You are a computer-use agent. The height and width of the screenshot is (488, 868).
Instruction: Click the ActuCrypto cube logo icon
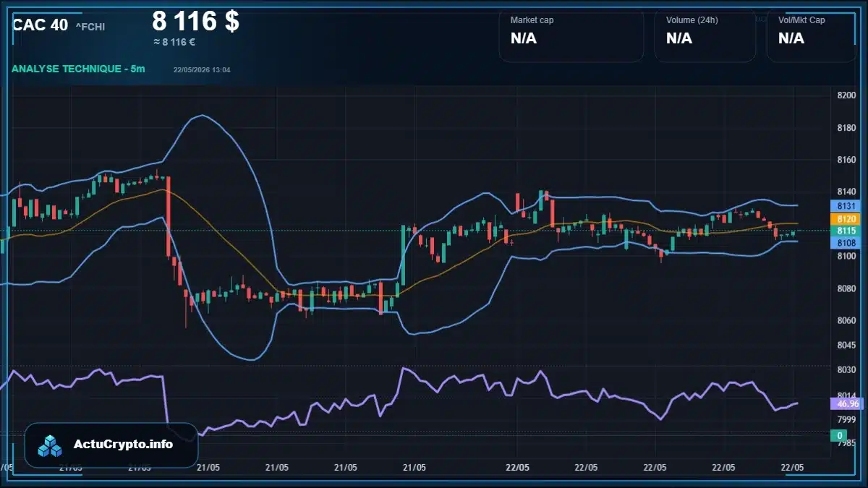[51, 446]
